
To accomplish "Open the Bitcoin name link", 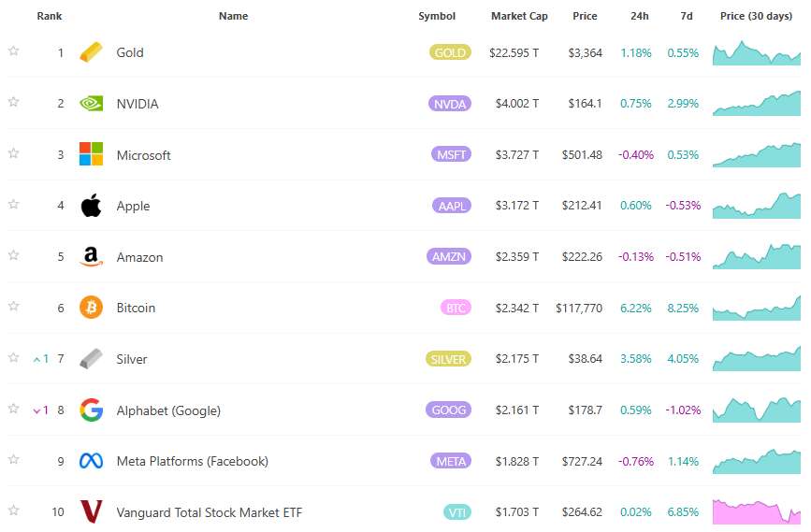I will pyautogui.click(x=136, y=308).
